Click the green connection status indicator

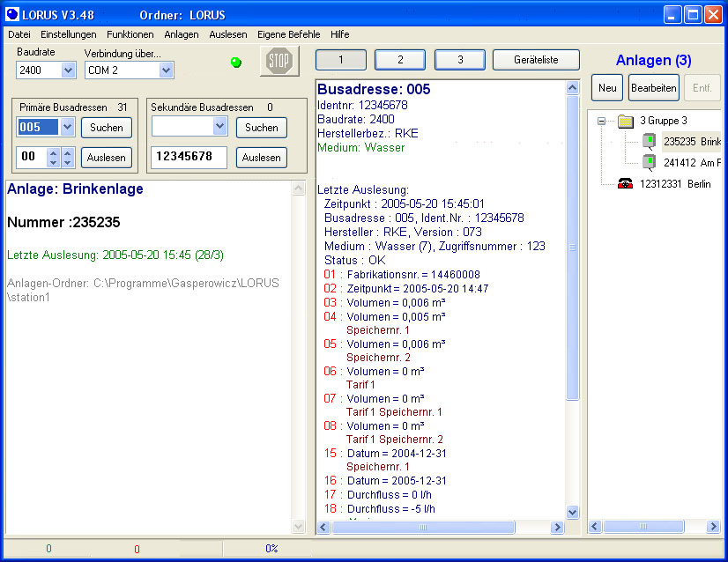(235, 62)
